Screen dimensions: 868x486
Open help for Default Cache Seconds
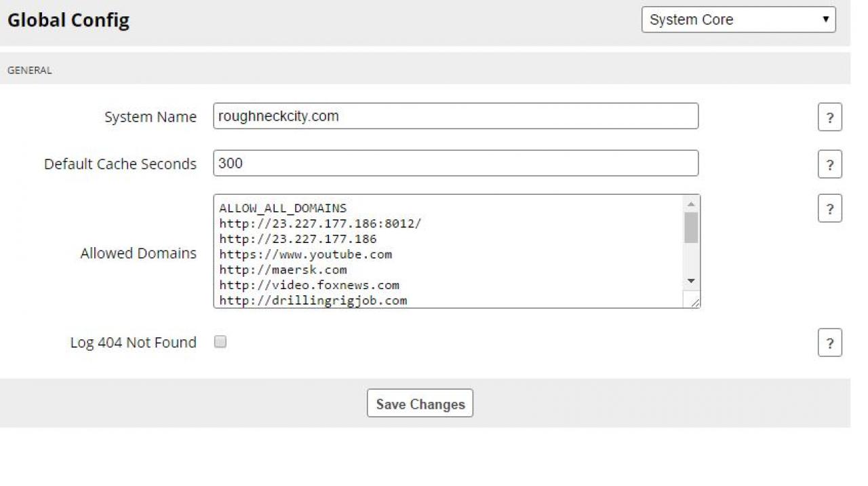tap(829, 165)
